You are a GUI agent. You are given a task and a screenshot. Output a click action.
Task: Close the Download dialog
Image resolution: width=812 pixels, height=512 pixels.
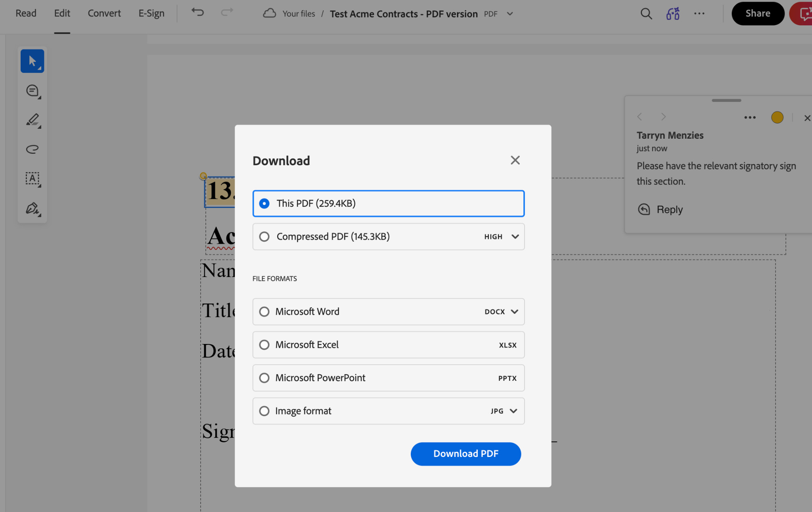click(x=515, y=160)
